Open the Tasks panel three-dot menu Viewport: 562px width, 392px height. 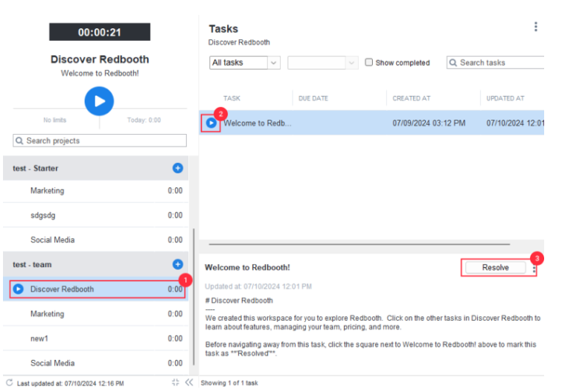pos(535,28)
